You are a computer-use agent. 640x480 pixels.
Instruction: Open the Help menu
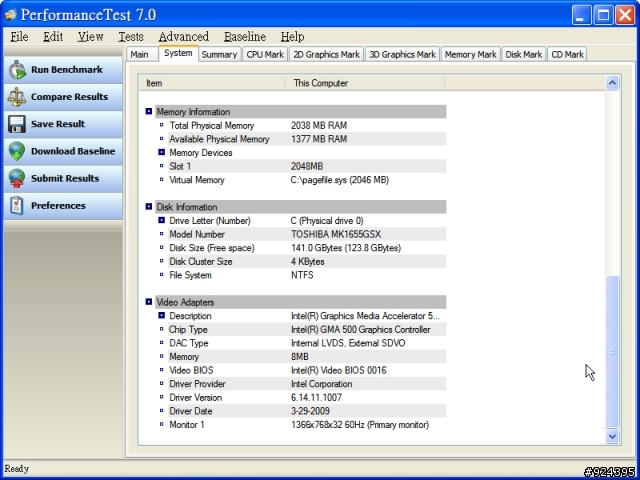pyautogui.click(x=292, y=37)
